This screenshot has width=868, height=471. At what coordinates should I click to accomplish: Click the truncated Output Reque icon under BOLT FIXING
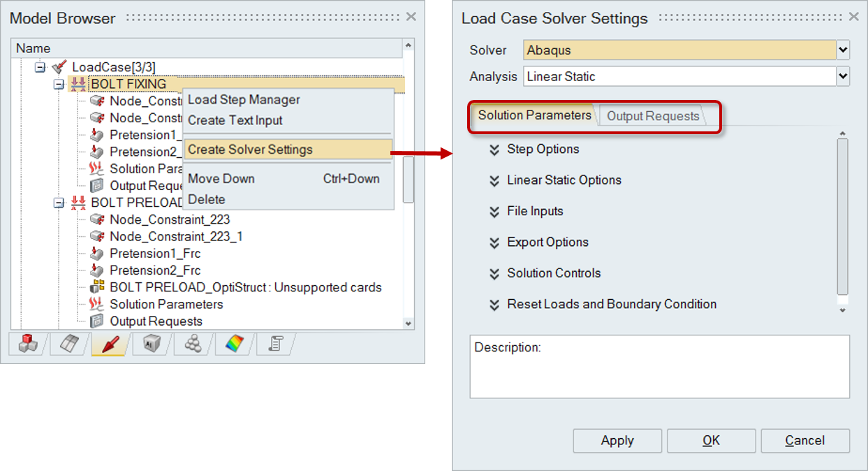pos(97,186)
